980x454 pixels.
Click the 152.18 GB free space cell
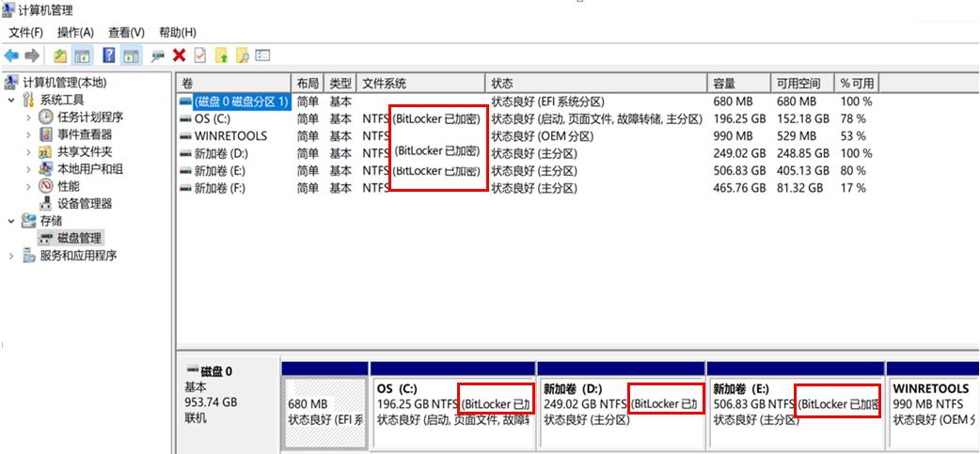click(x=803, y=118)
